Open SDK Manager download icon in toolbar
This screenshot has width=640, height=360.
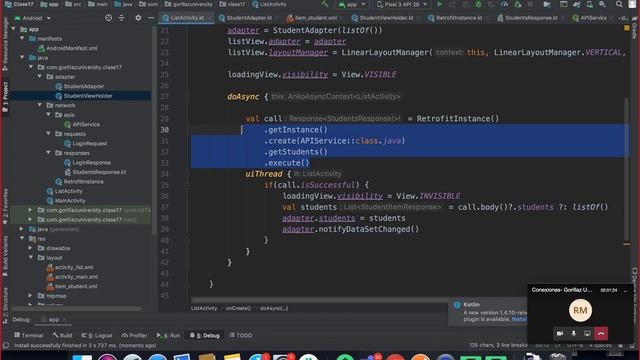(x=602, y=4)
